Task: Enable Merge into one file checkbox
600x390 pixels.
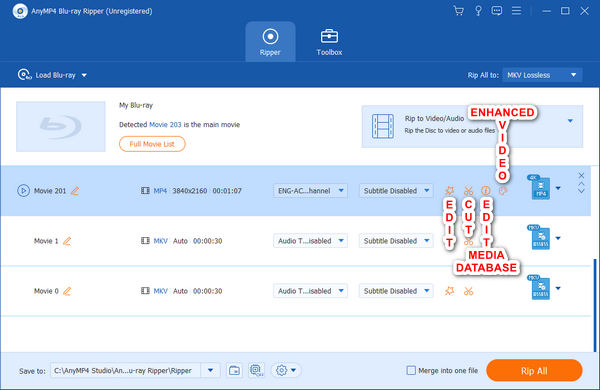Action: coord(411,370)
